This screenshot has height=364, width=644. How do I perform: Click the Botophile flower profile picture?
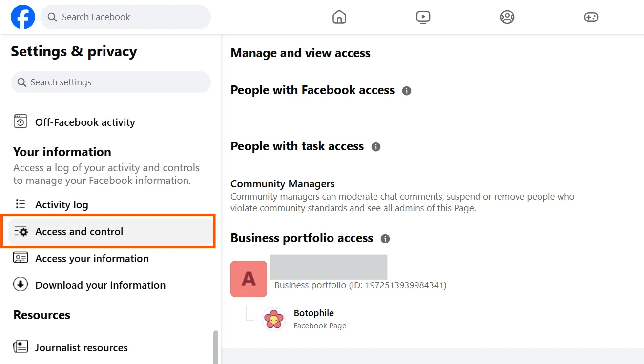coord(273,319)
